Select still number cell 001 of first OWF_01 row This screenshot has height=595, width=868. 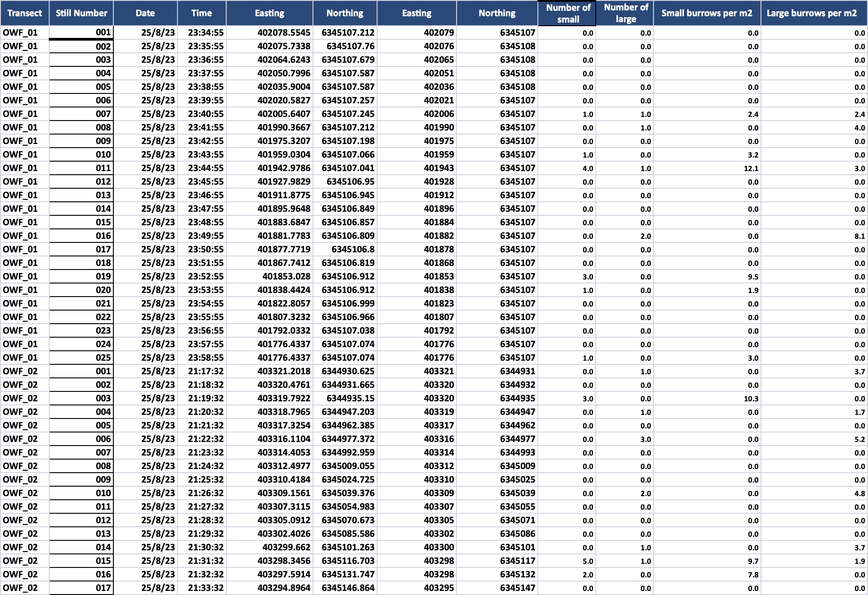point(81,33)
